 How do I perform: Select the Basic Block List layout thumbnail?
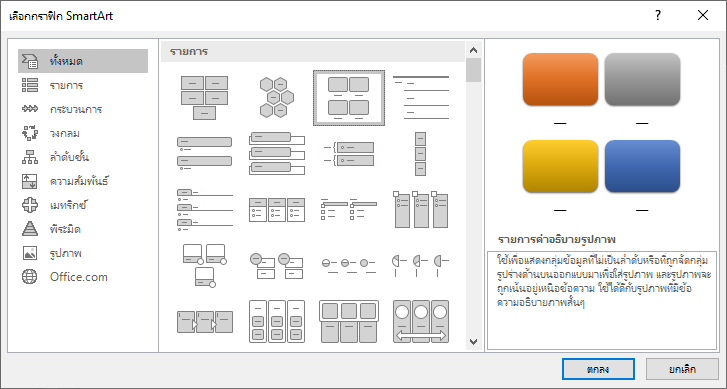click(x=204, y=98)
